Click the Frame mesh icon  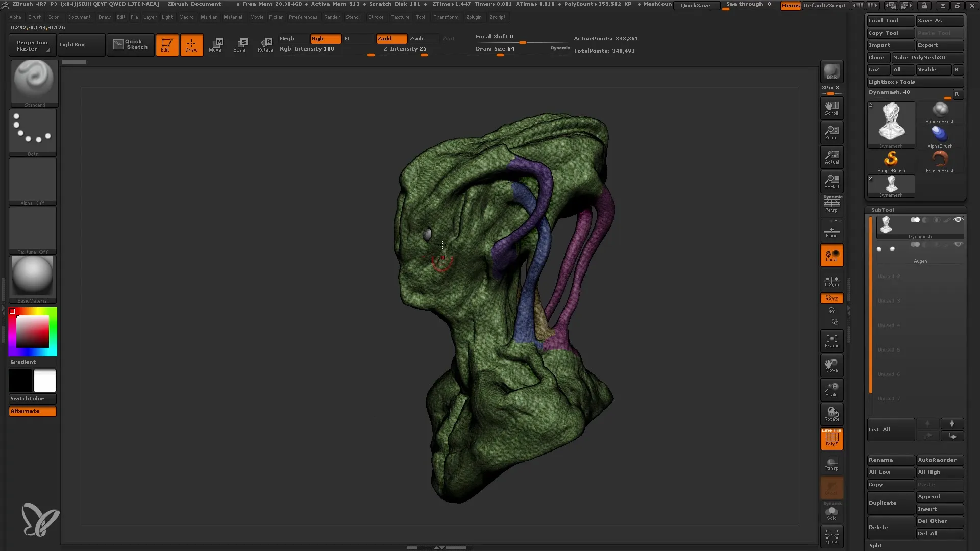pyautogui.click(x=831, y=341)
